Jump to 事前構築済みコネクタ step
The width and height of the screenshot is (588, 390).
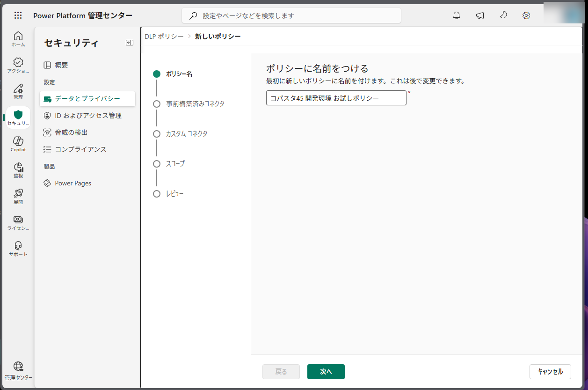click(189, 104)
